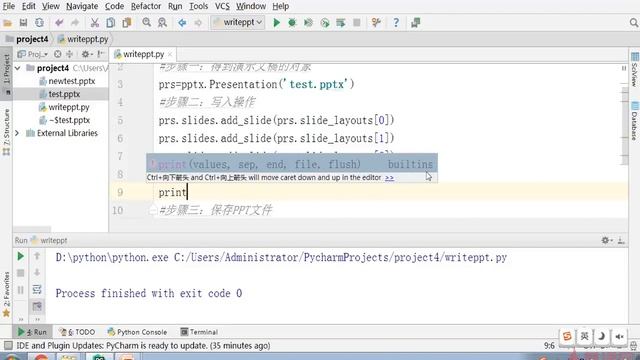Click the Debug bug icon

(x=292, y=23)
